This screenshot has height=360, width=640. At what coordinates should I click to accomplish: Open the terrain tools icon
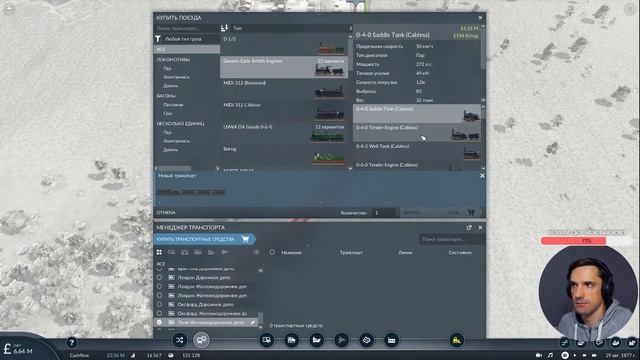coord(366,340)
